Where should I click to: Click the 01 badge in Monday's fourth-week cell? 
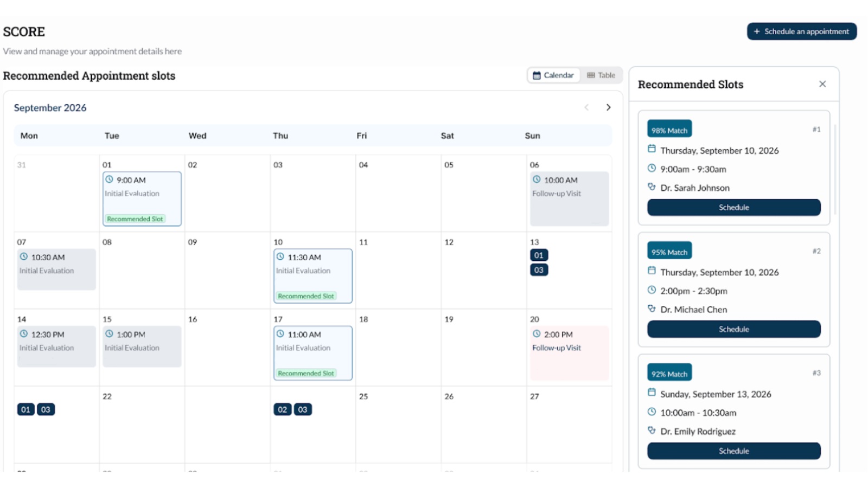pos(25,410)
